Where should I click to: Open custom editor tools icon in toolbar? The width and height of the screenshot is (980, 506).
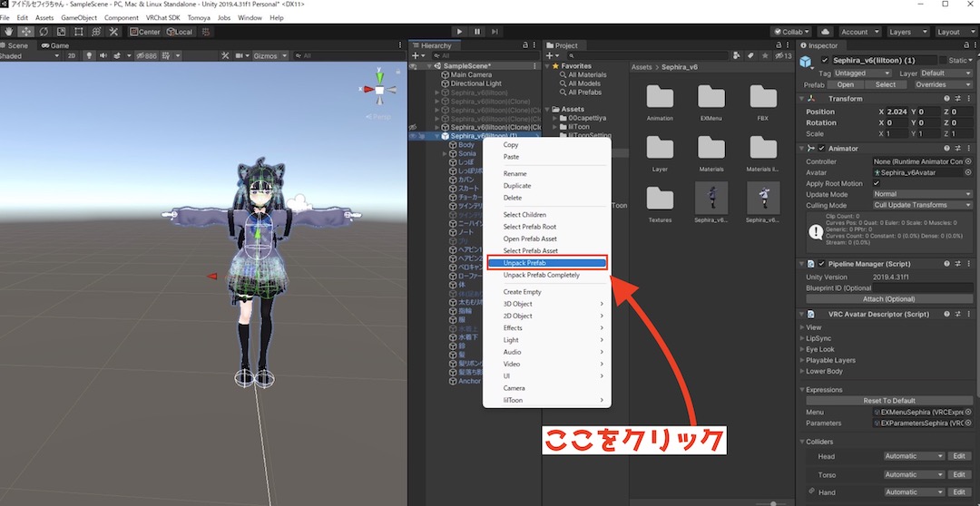pyautogui.click(x=113, y=32)
